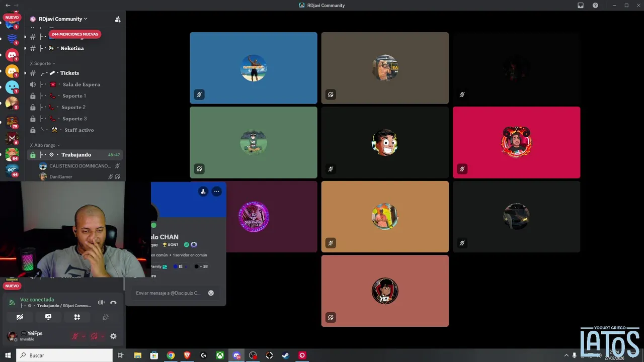644x362 pixels.
Task: Open the light blue face server icon
Action: [x=12, y=87]
